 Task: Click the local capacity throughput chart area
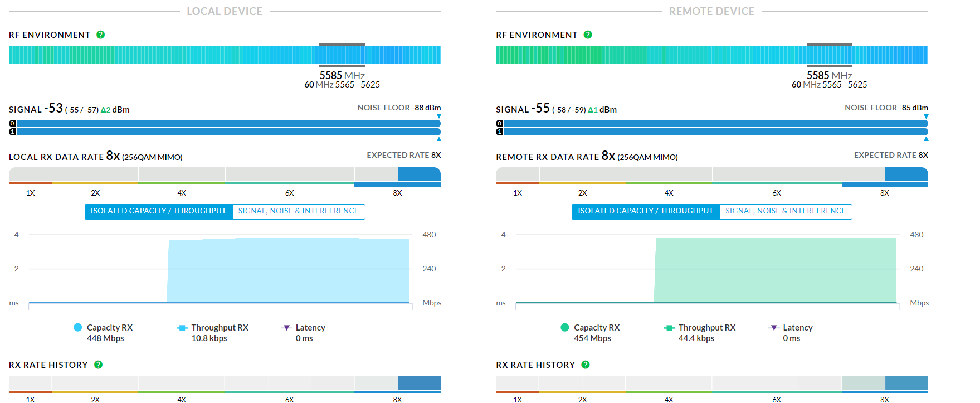click(x=220, y=269)
